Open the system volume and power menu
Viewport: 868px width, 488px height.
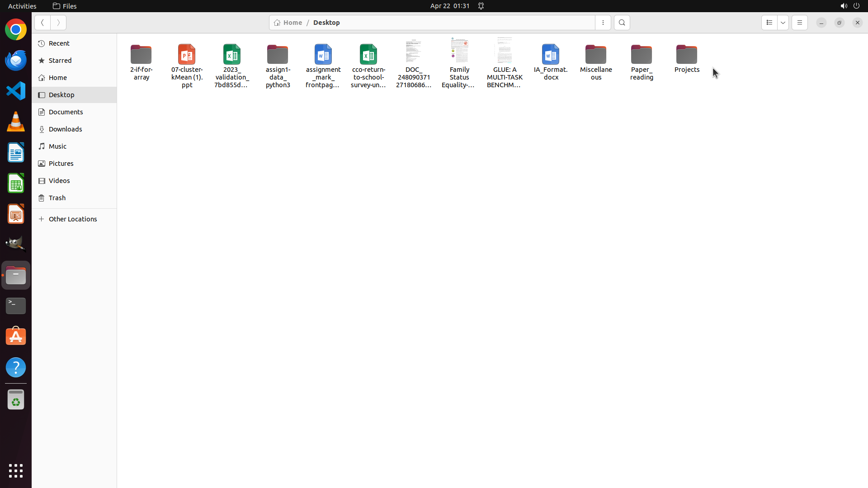(849, 6)
